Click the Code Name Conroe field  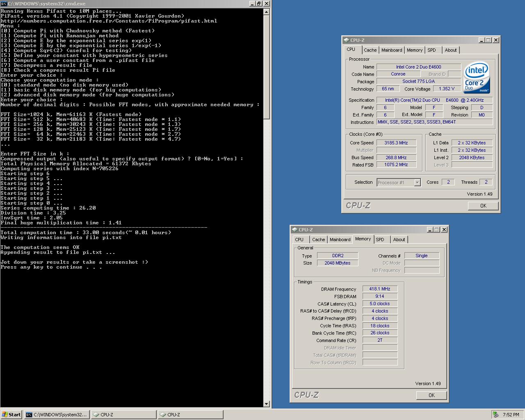tap(398, 74)
